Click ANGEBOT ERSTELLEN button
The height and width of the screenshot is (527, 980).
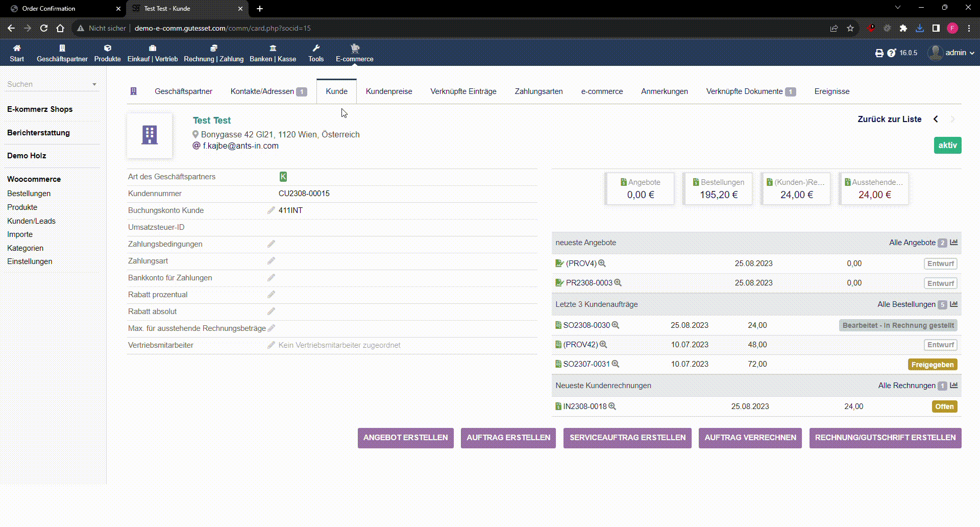406,438
